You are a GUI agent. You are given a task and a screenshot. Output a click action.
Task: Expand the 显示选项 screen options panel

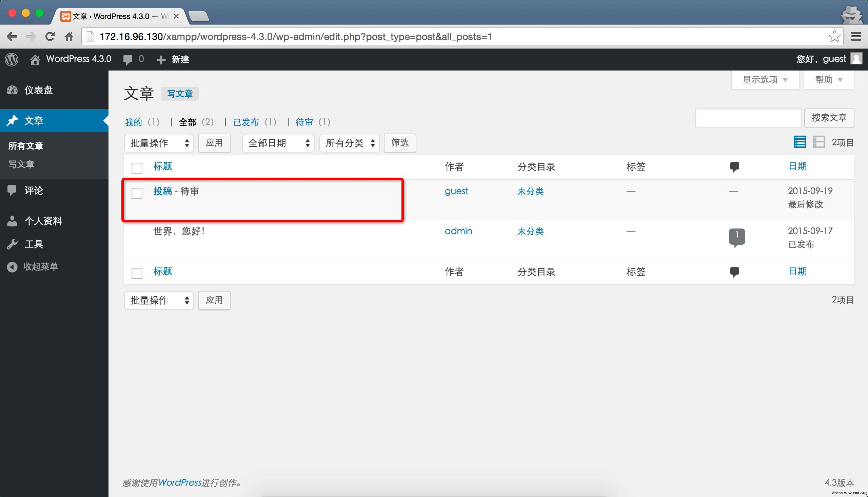tap(765, 80)
